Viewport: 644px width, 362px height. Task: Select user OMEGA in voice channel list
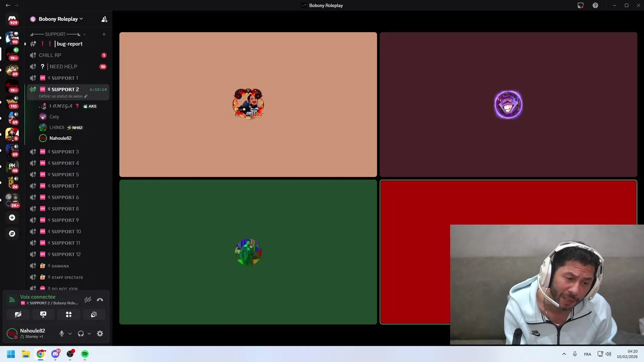click(x=68, y=106)
